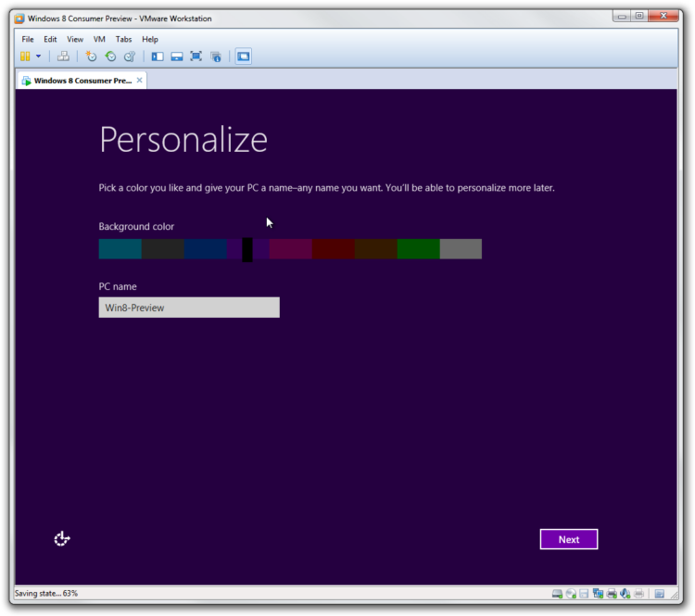
Task: Click the 'Pick a color you like' instruction text
Action: coord(326,188)
